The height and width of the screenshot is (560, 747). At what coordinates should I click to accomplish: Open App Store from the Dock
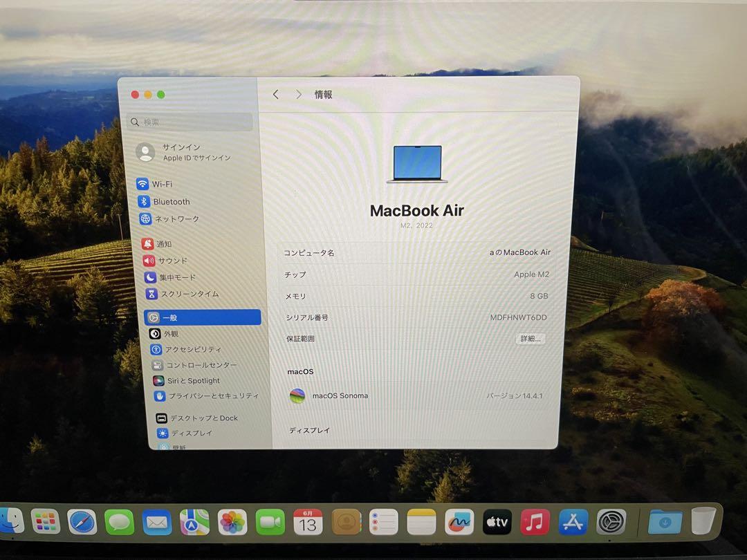(573, 522)
